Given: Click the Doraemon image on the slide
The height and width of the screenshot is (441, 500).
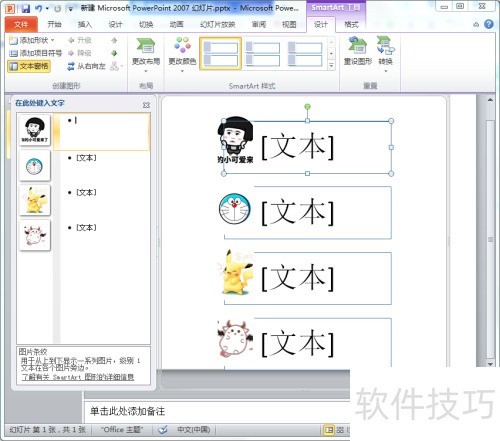Looking at the screenshot, I should pyautogui.click(x=235, y=209).
